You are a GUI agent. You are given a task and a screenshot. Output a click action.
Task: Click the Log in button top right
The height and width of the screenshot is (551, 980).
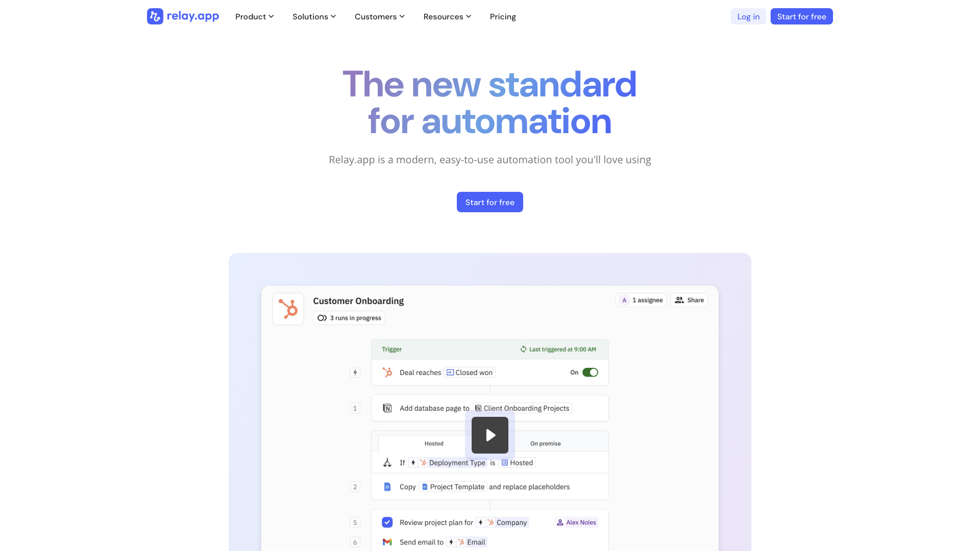point(748,16)
